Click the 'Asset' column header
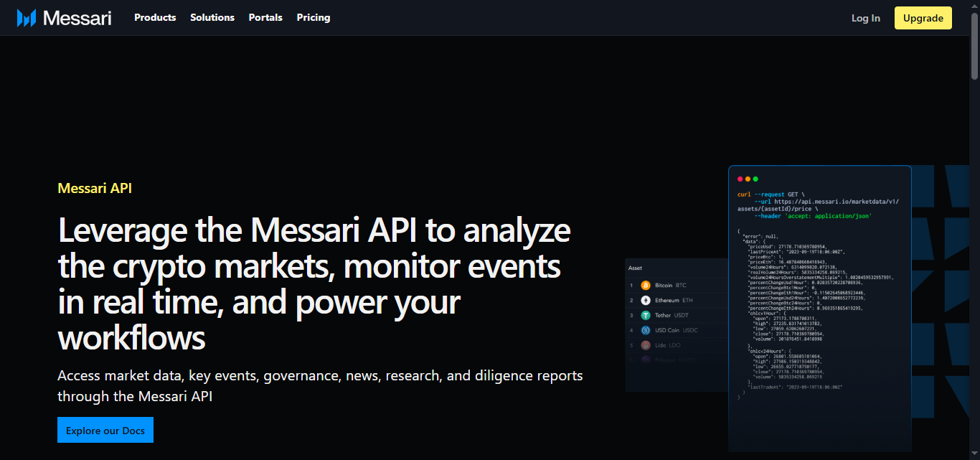The width and height of the screenshot is (980, 460). point(635,268)
